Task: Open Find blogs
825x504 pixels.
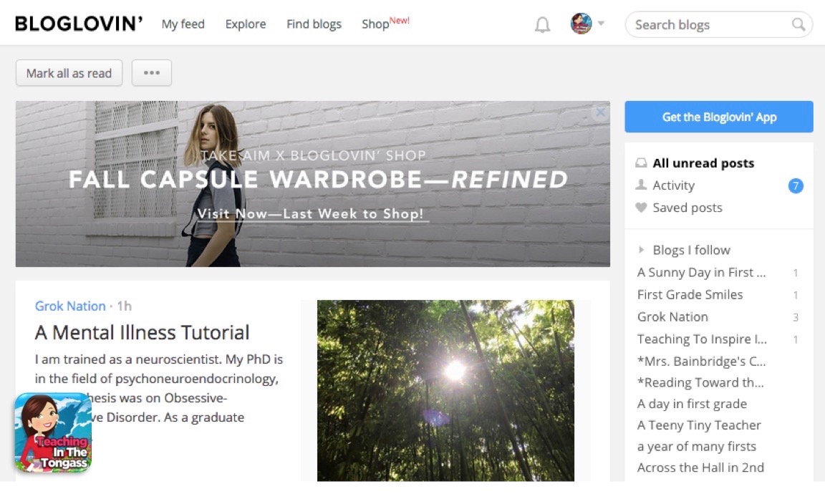Action: pyautogui.click(x=314, y=24)
